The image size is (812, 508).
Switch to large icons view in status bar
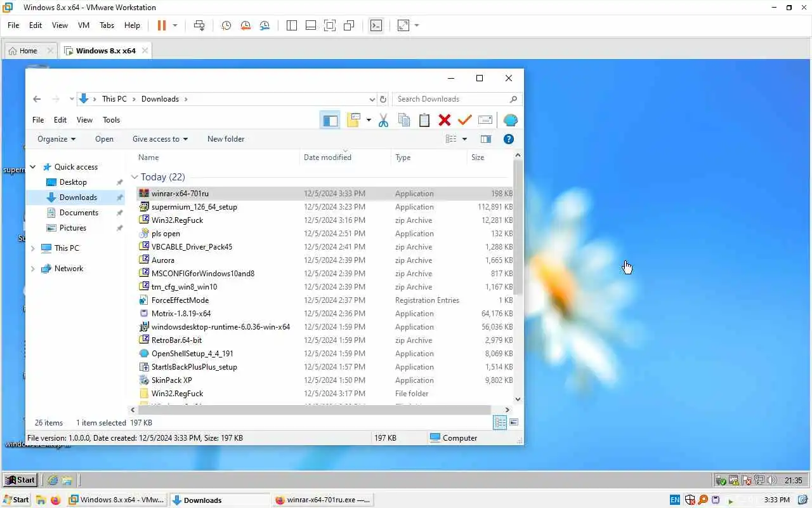click(514, 423)
